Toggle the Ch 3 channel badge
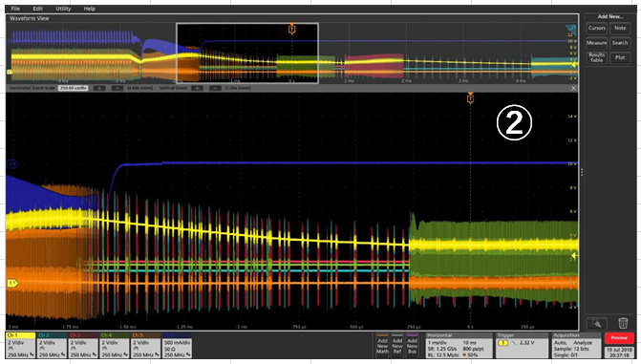 tap(84, 346)
